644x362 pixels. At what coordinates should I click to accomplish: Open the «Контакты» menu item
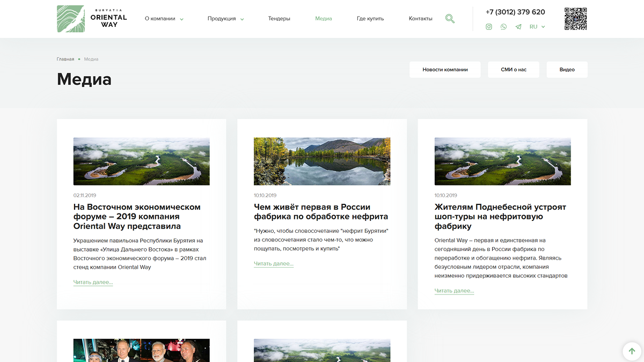click(x=420, y=19)
